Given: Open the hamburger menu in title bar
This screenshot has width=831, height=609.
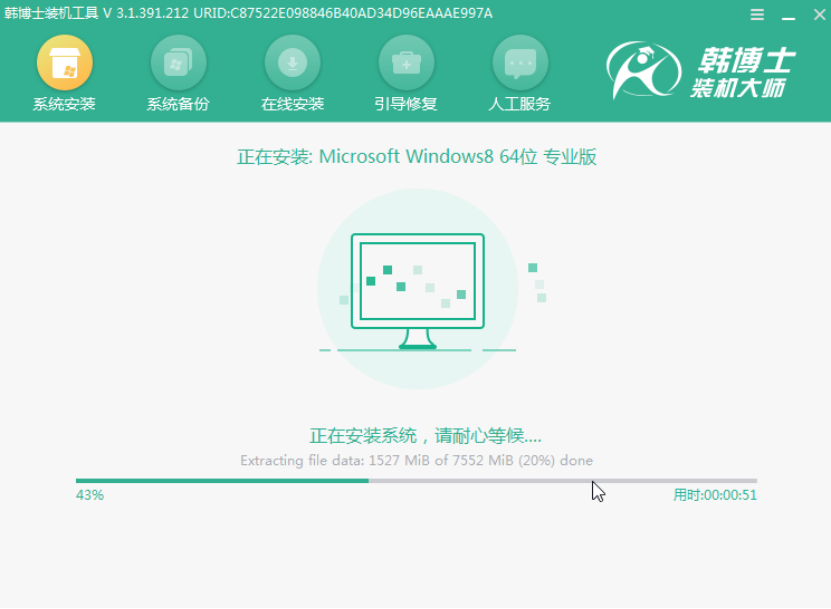Looking at the screenshot, I should pyautogui.click(x=757, y=14).
